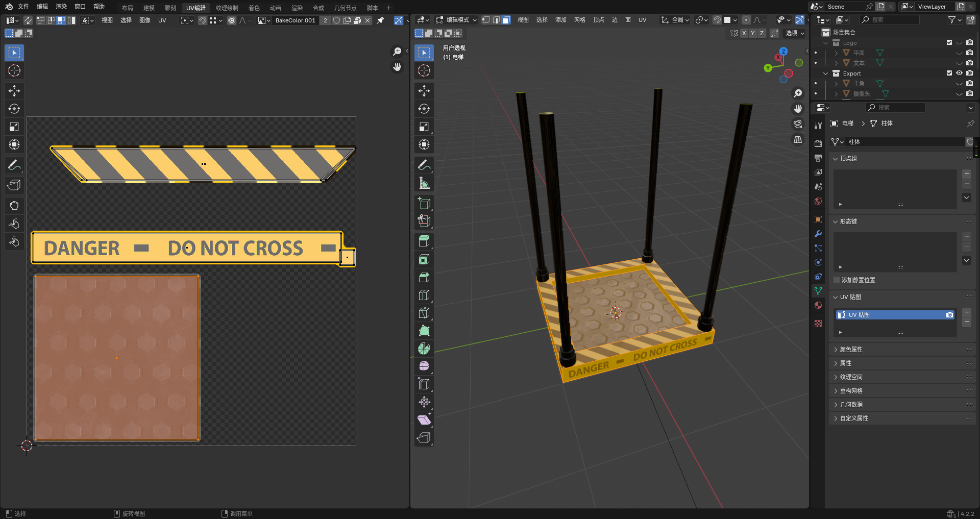This screenshot has width=980, height=519.
Task: Select the Loop Cut tool in the 3D viewport
Action: pyautogui.click(x=424, y=295)
